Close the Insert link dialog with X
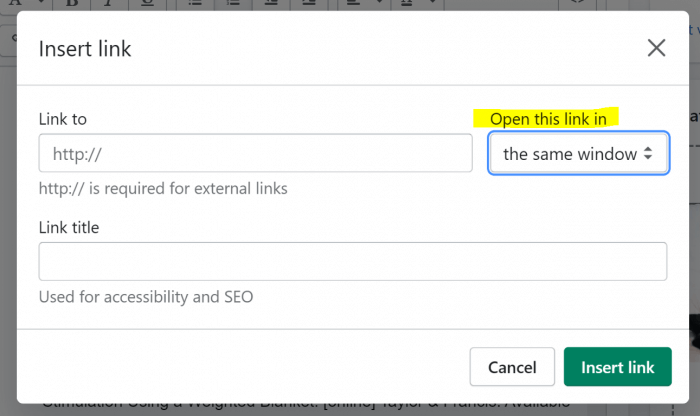Screen dimensions: 700x416 point(656,48)
